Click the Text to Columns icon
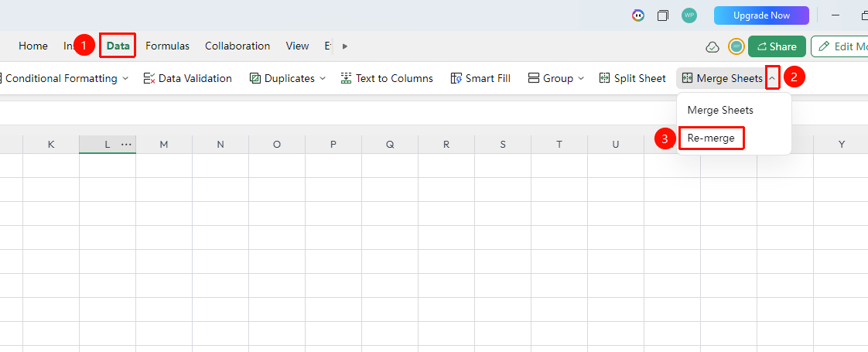Viewport: 868px width, 352px height. pyautogui.click(x=346, y=79)
